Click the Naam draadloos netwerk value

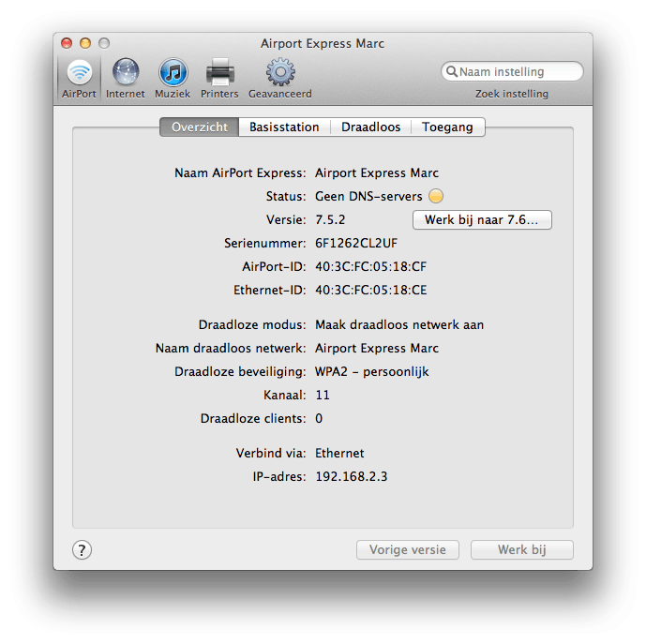coord(377,348)
